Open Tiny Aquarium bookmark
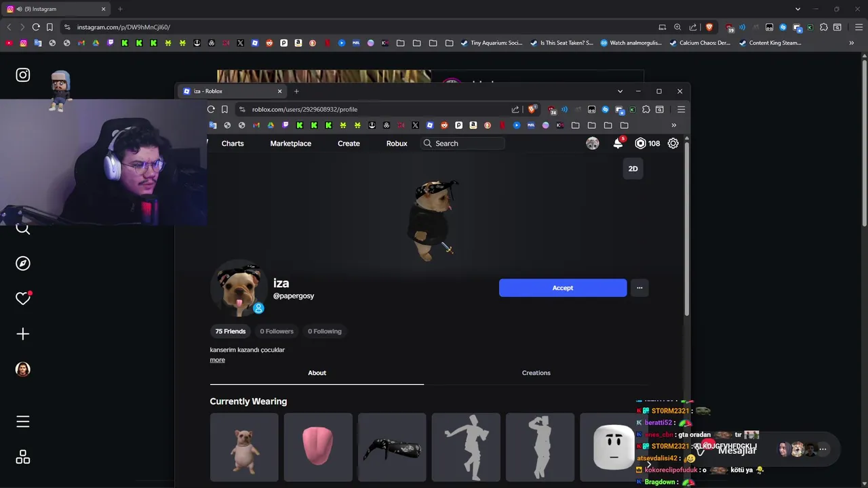Screen dimensions: 868x488 (492, 43)
